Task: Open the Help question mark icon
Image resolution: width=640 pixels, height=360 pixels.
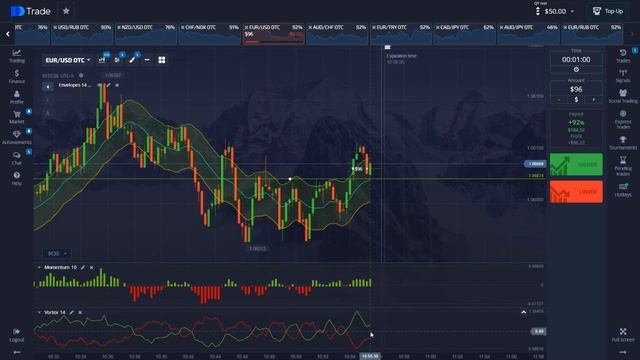Action: 17,178
